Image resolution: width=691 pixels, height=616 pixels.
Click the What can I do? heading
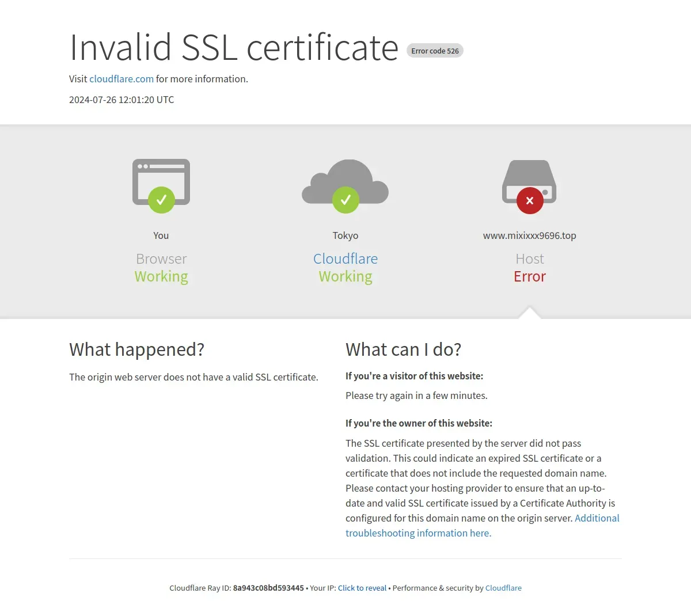point(403,349)
